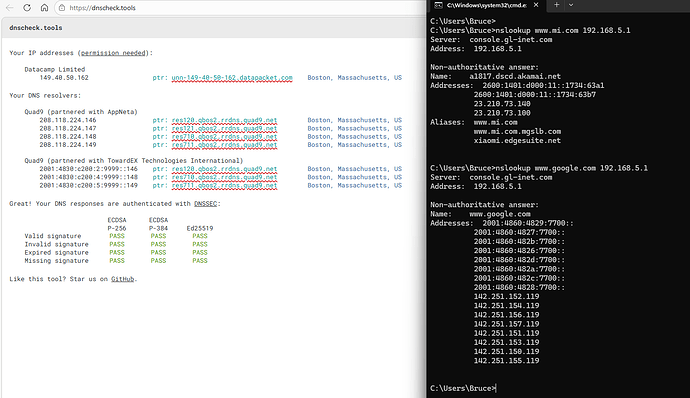The image size is (690, 398).
Task: Click 'Missing signature' row label
Action: [56, 261]
